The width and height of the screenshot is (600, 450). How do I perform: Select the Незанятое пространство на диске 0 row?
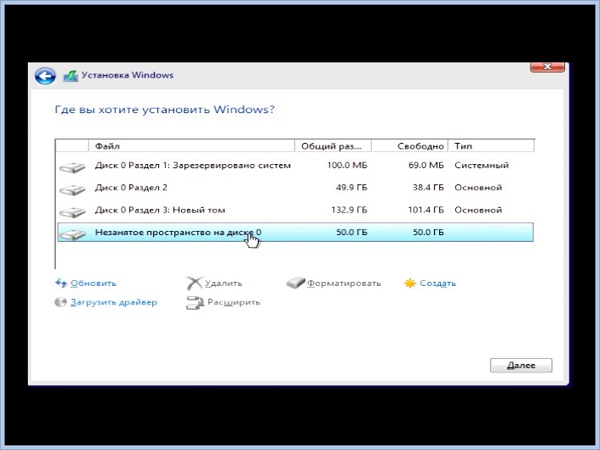[x=300, y=233]
